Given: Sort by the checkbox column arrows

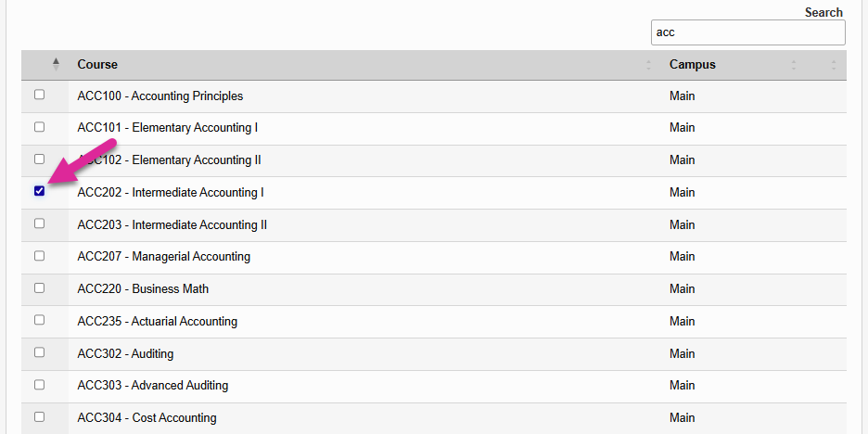Looking at the screenshot, I should pos(56,65).
